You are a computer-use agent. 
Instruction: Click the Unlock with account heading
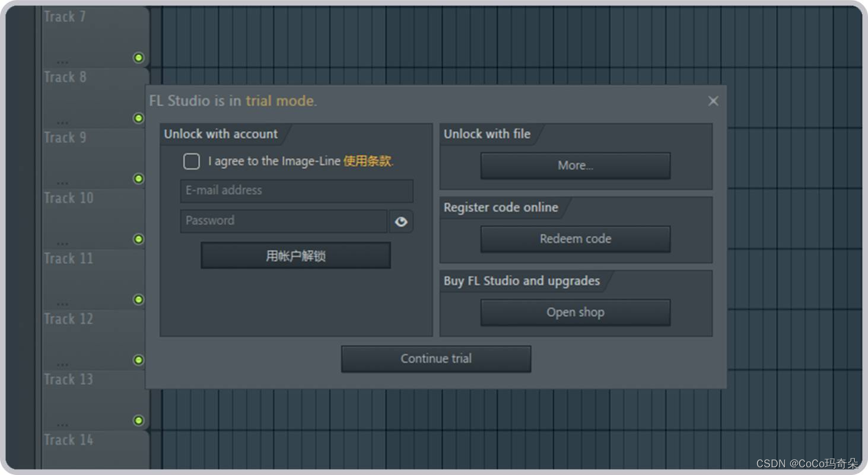click(x=221, y=134)
